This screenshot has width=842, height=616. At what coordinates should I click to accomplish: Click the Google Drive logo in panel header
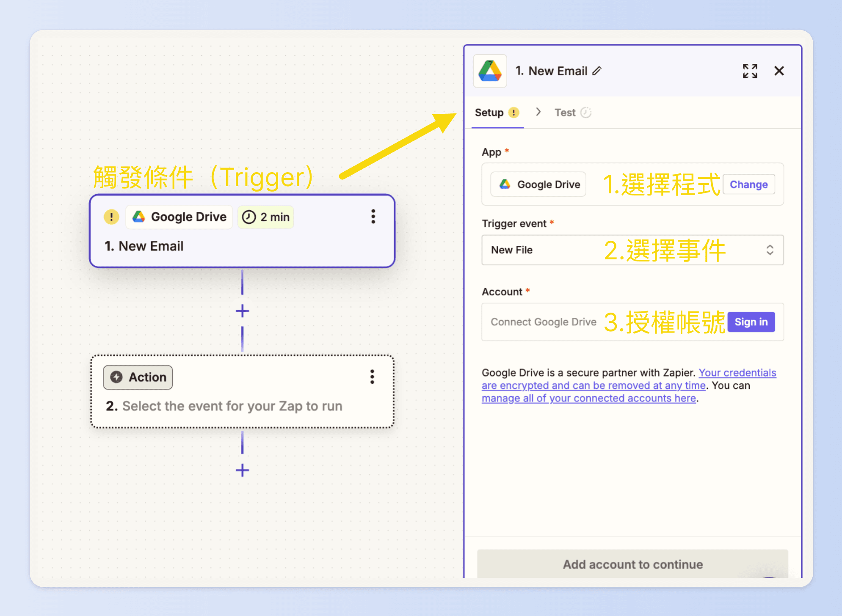490,71
